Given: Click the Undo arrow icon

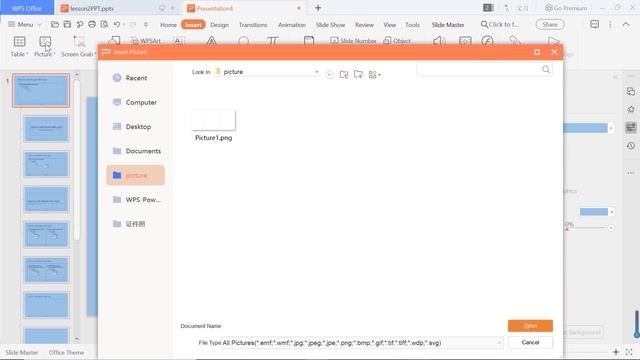Looking at the screenshot, I should 117,24.
